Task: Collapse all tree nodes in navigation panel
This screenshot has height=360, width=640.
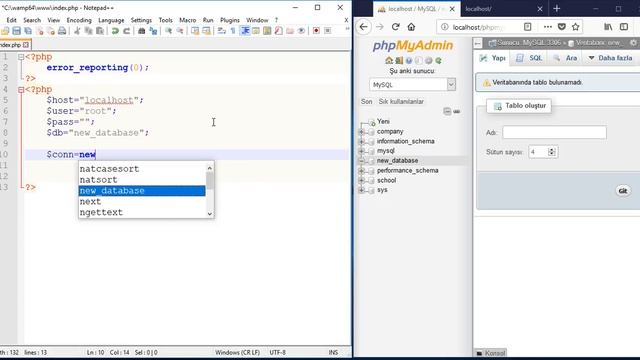Action: tap(447, 111)
